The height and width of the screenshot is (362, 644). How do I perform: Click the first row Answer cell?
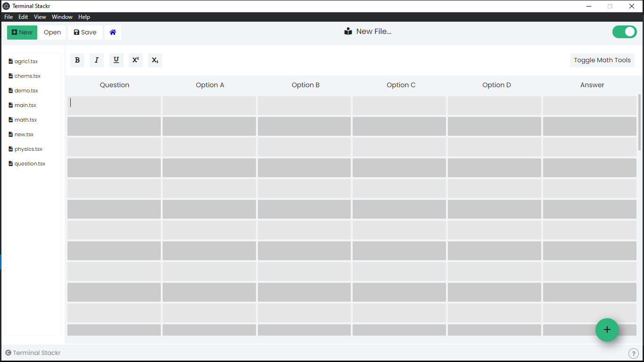(x=590, y=106)
